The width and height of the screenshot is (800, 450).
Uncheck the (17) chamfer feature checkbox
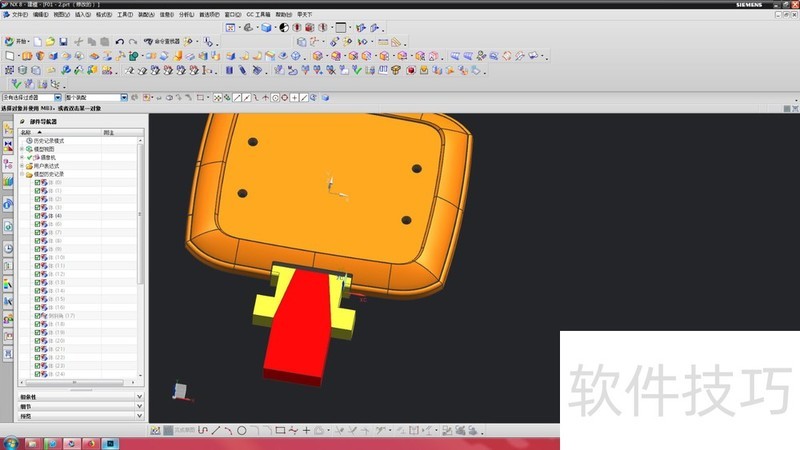click(37, 316)
